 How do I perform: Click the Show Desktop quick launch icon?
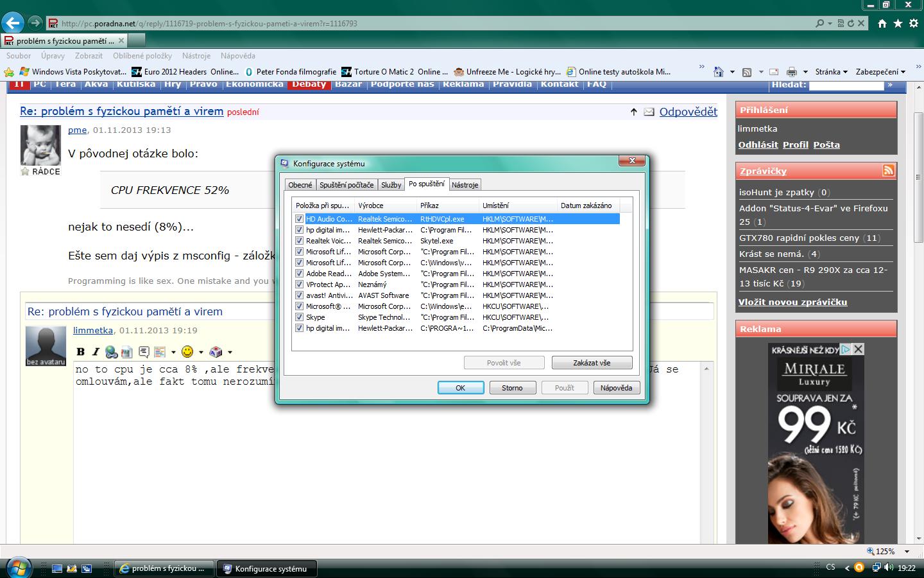[57, 568]
